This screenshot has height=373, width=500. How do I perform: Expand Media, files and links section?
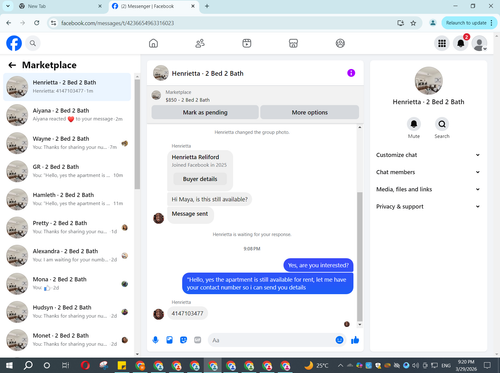pos(428,189)
